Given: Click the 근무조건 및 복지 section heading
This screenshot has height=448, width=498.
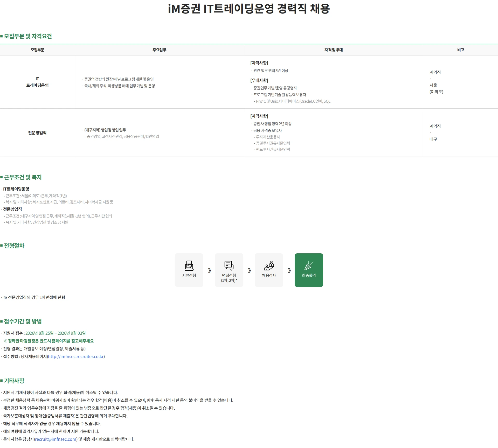Looking at the screenshot, I should pyautogui.click(x=23, y=177).
